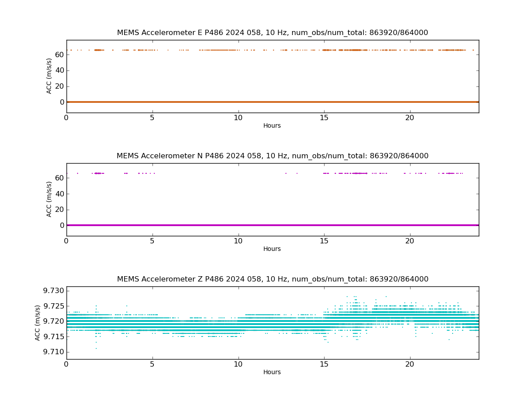The height and width of the screenshot is (399, 532).
Task: Click the ACC (m/s/s) label of N plot
Action: pos(49,199)
